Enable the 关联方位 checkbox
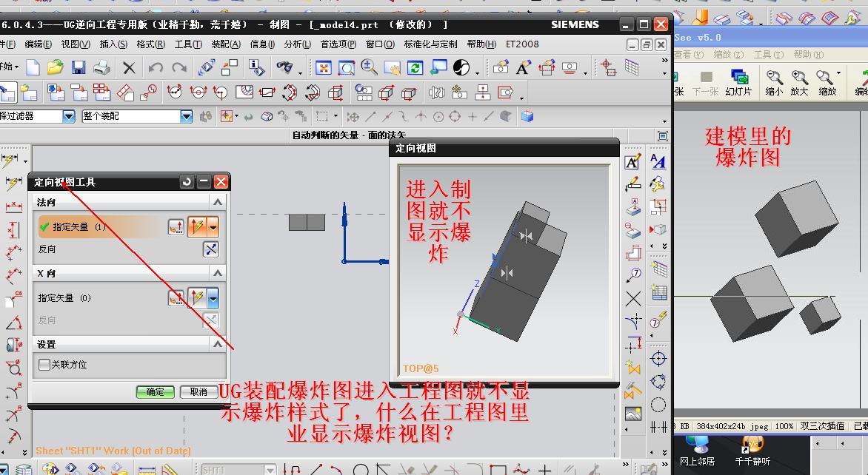The width and height of the screenshot is (868, 475). click(x=44, y=365)
